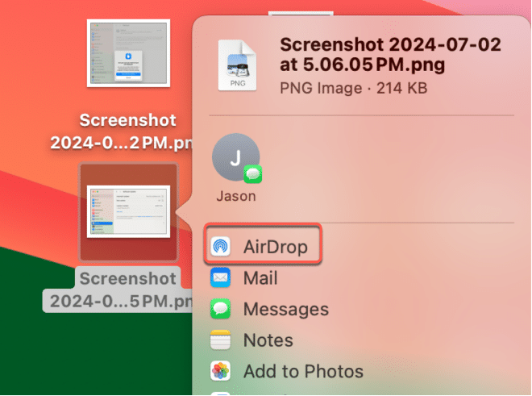Click the selected filename label ending 5 PM.png
The height and width of the screenshot is (396, 532).
[118, 290]
